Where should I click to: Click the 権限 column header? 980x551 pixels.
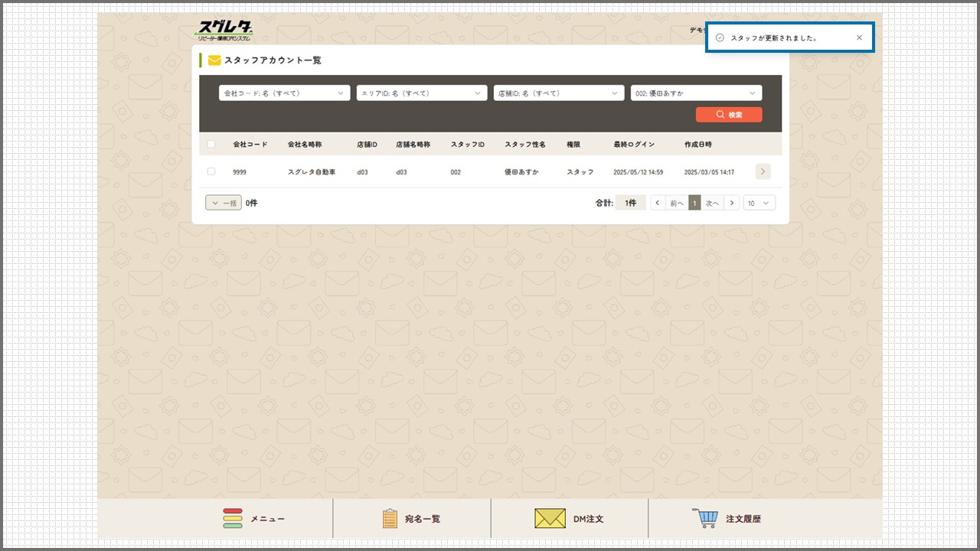(x=573, y=145)
